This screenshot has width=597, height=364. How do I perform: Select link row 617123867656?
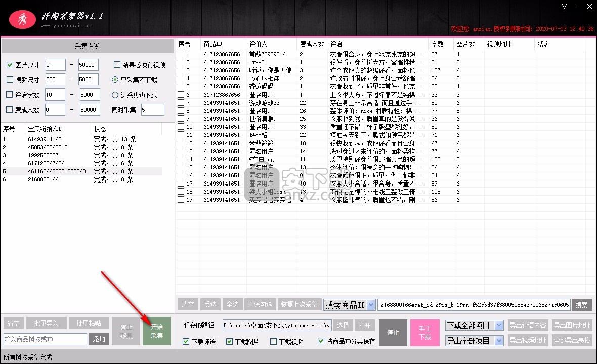(81, 164)
